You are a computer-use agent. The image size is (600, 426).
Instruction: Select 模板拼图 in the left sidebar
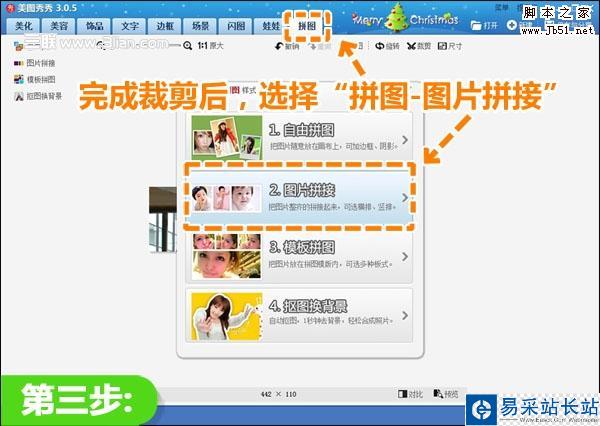(x=34, y=80)
